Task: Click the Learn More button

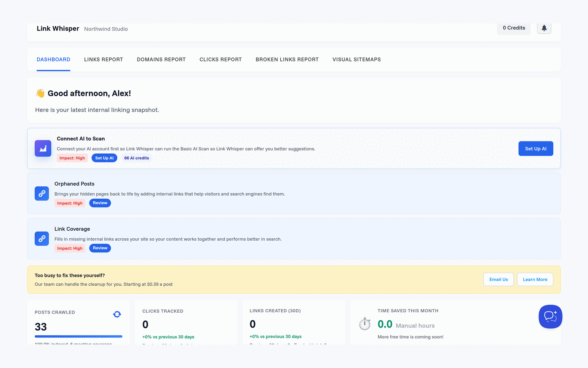Action: coord(535,280)
